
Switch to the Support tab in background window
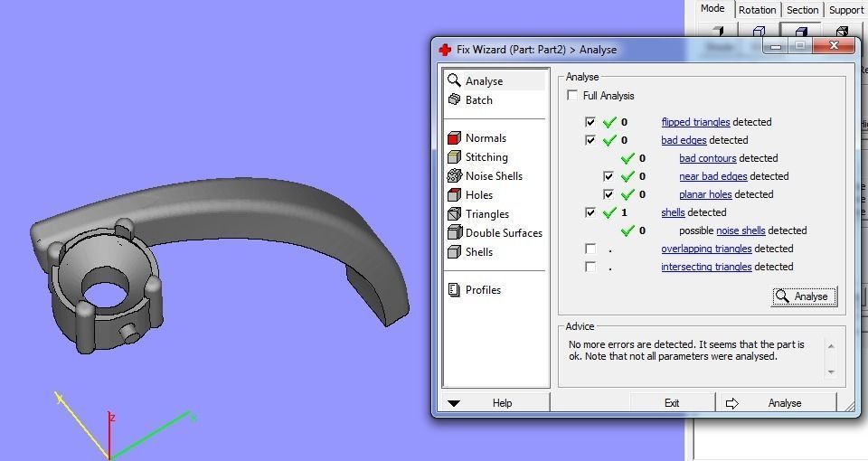(x=845, y=10)
